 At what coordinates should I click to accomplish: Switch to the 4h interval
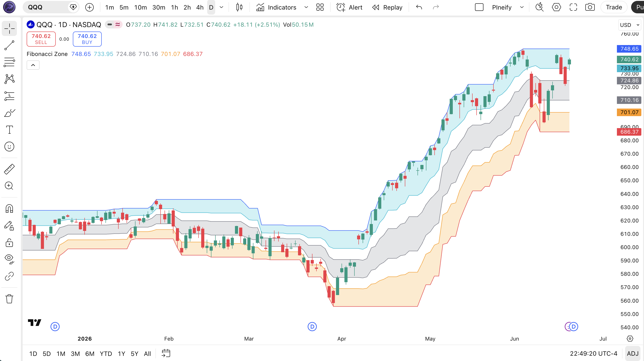point(200,7)
